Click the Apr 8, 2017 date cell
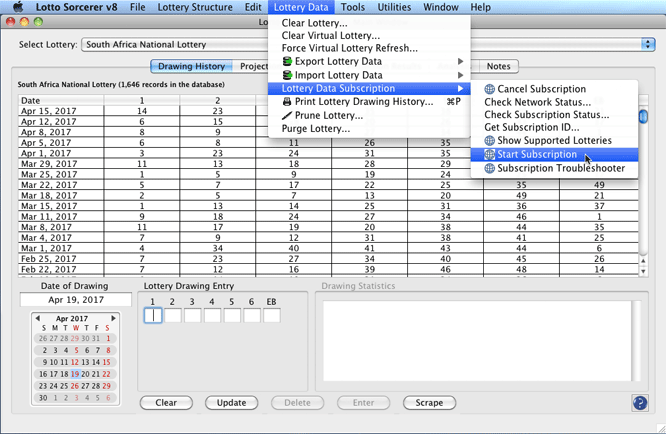Viewport: 666px width, 434px height. pos(61,132)
